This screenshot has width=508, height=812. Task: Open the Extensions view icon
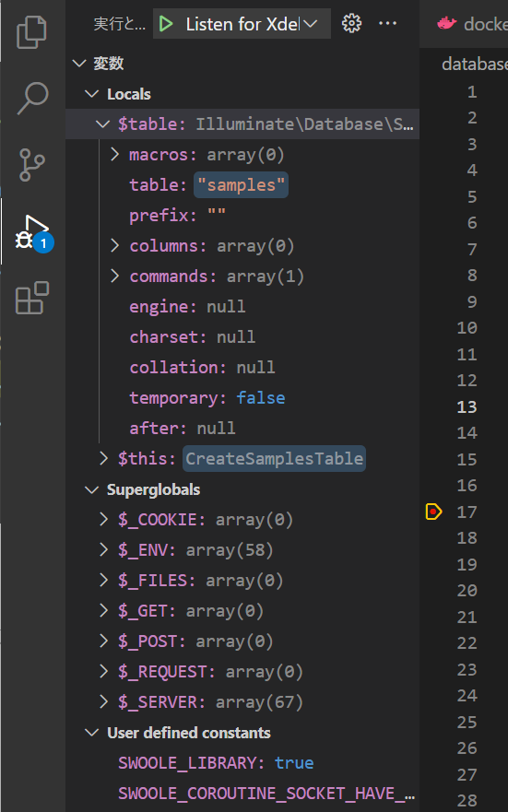click(x=32, y=298)
